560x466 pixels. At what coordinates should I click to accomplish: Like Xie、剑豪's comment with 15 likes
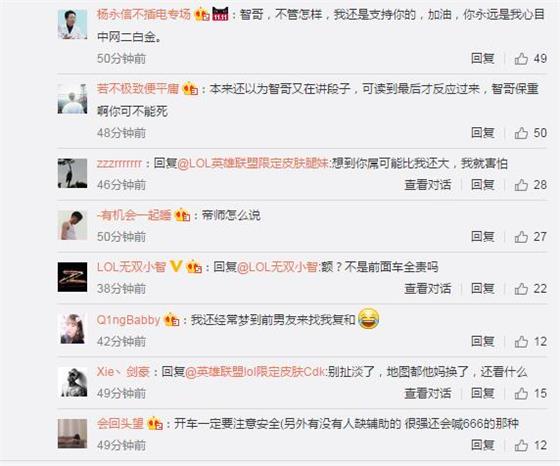point(521,394)
